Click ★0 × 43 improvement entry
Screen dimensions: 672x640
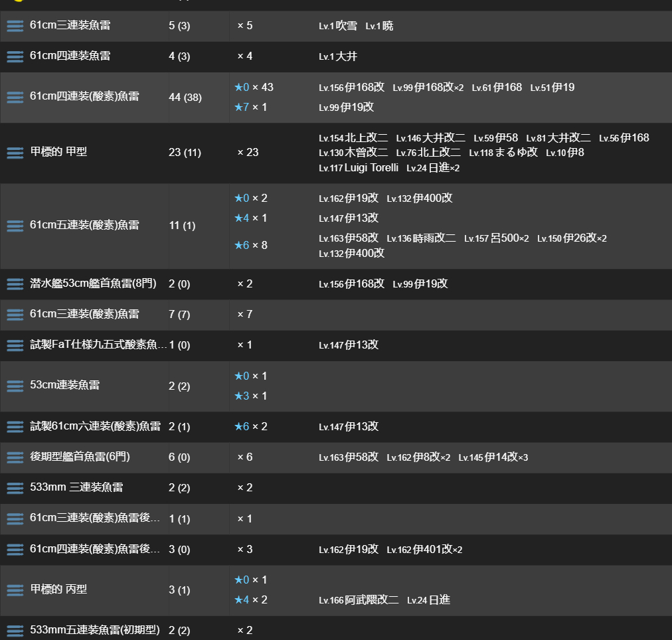pos(254,88)
